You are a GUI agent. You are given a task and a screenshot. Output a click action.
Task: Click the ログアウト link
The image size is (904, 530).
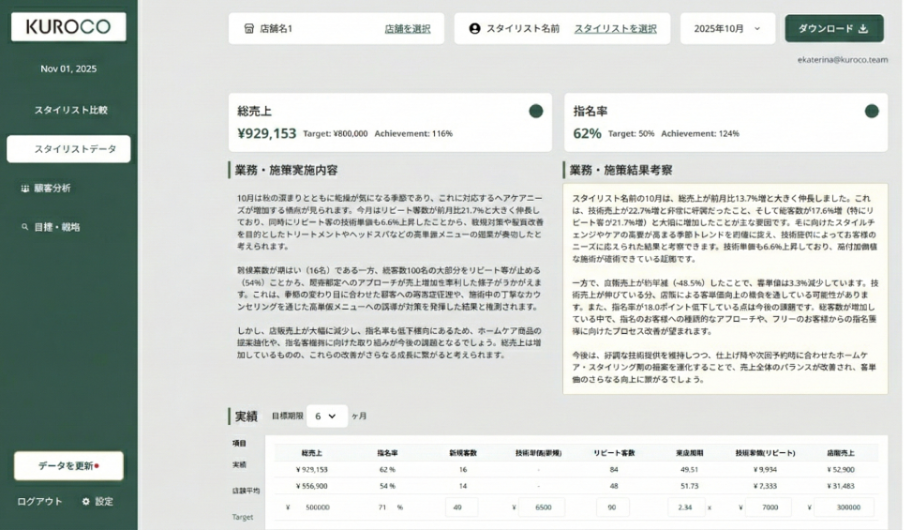click(x=40, y=502)
